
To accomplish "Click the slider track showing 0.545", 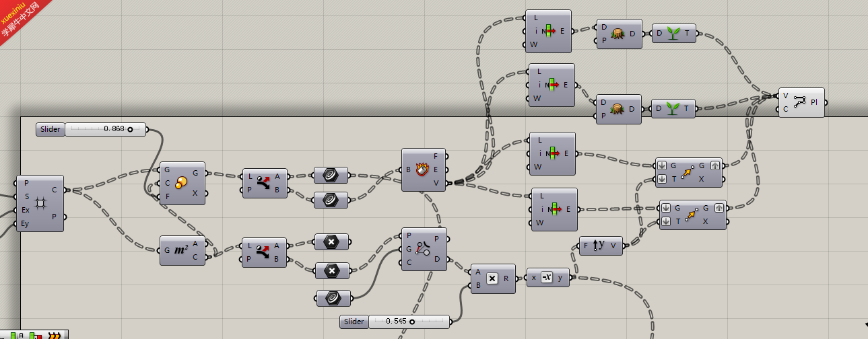I will [x=409, y=322].
